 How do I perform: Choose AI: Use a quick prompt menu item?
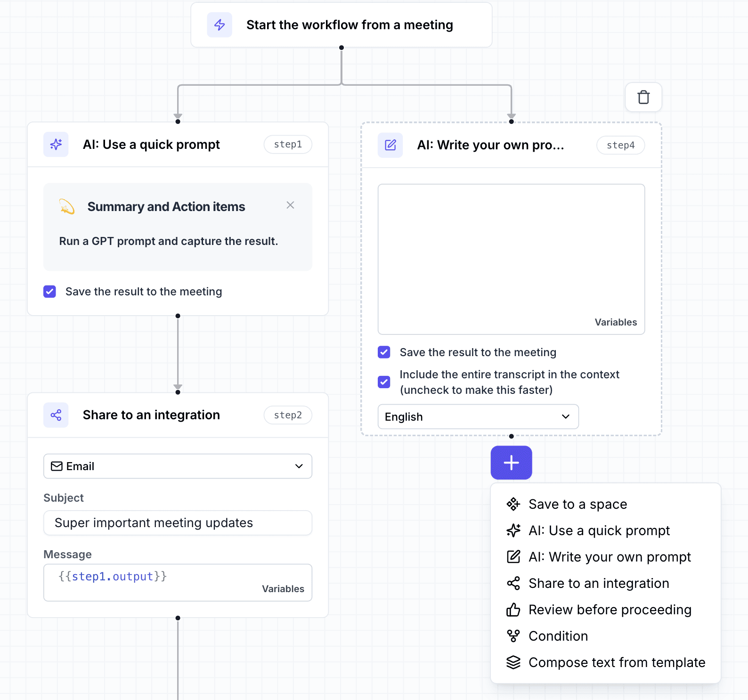606,530
